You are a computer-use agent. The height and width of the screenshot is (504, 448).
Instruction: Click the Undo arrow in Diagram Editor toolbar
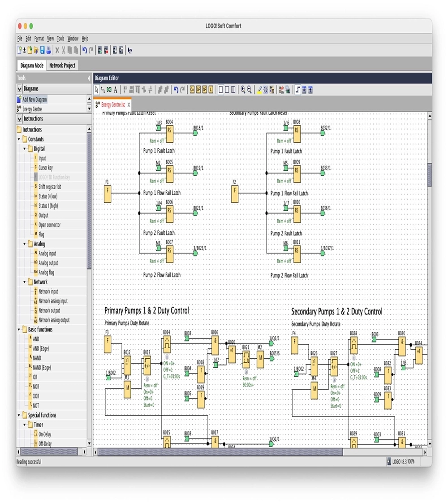coord(176,90)
